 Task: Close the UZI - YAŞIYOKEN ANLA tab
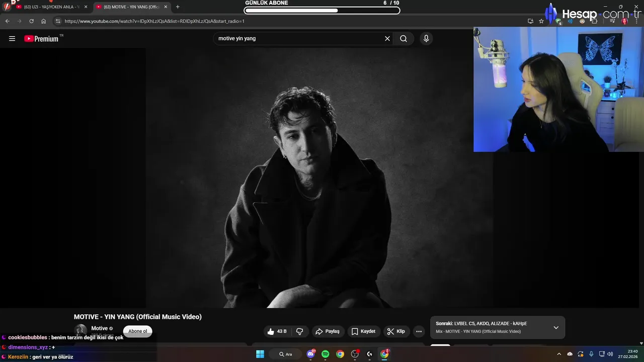(86, 7)
